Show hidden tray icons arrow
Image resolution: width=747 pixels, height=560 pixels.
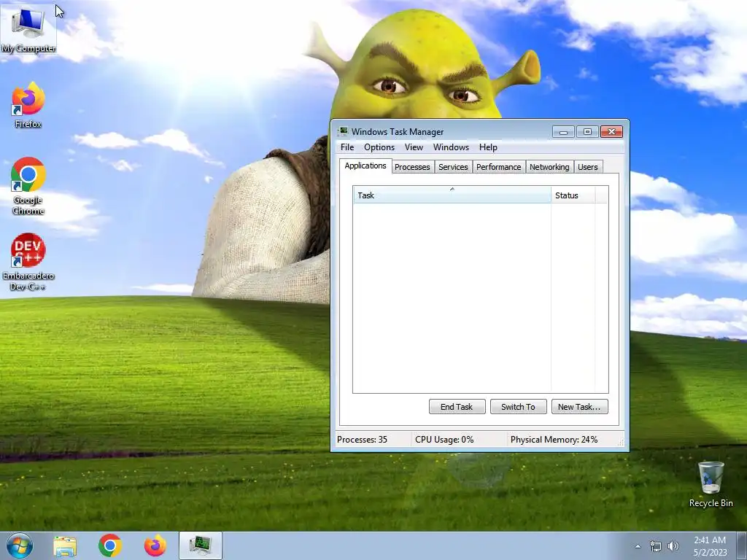pyautogui.click(x=638, y=546)
